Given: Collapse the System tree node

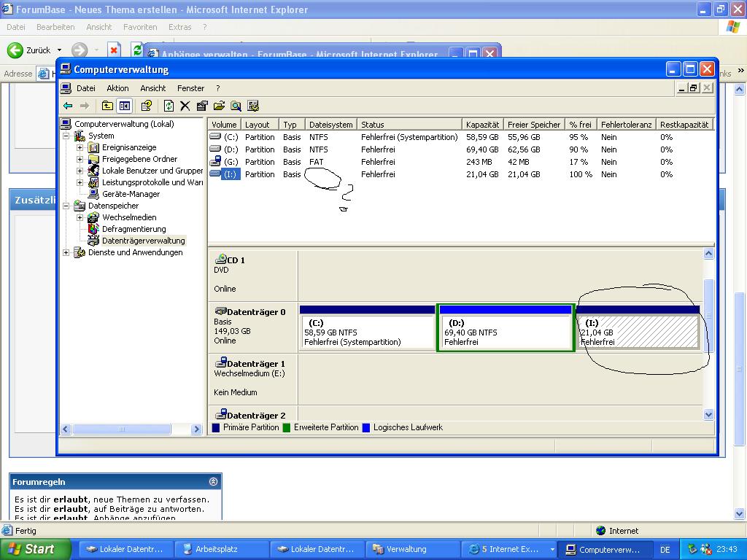Looking at the screenshot, I should [66, 136].
